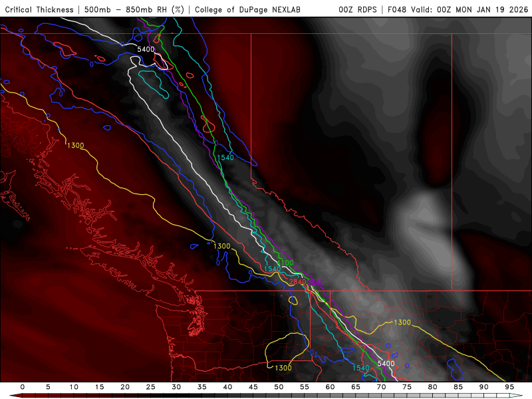The width and height of the screenshot is (532, 399).
Task: Click the color scale's '90' tick label
Action: [484, 387]
